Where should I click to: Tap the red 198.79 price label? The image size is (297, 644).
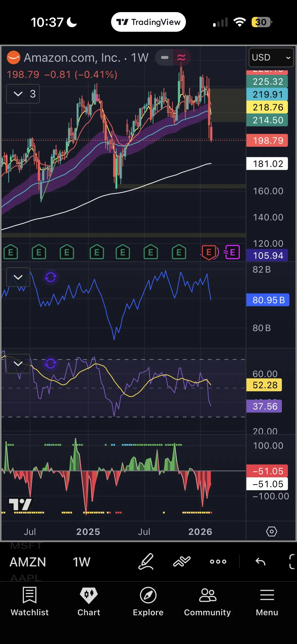[267, 140]
